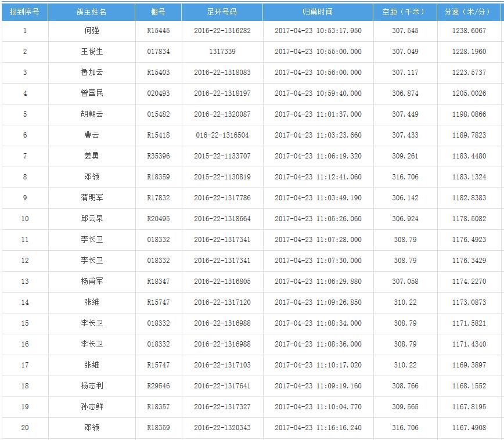Select owner name 何强 in first row
This screenshot has width=504, height=440.
click(x=91, y=31)
